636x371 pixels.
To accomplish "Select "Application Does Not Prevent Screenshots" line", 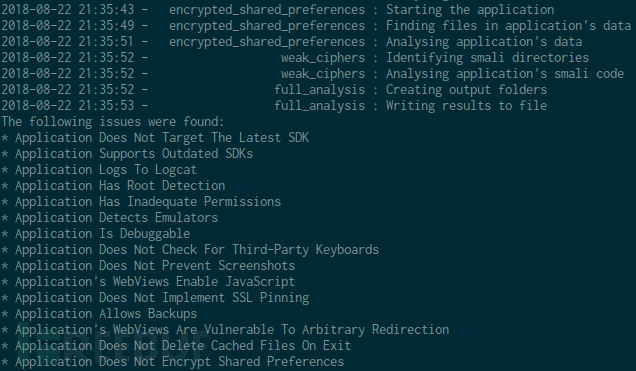I will point(155,266).
